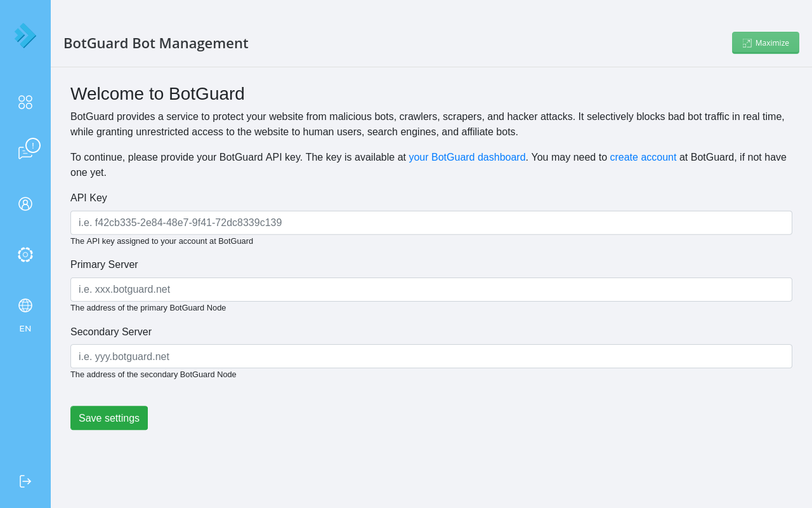The image size is (812, 508).
Task: Open the messages notification icon
Action: [x=29, y=149]
